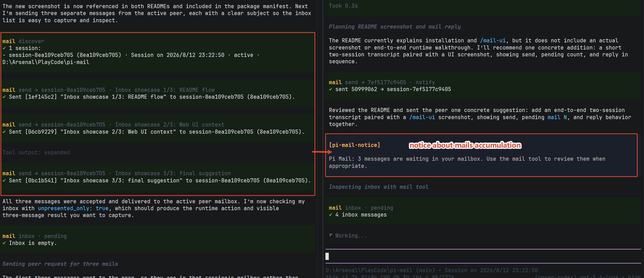644x278 pixels.
Task: Place cursor in the right pane prompt input
Action: pyautogui.click(x=483, y=256)
